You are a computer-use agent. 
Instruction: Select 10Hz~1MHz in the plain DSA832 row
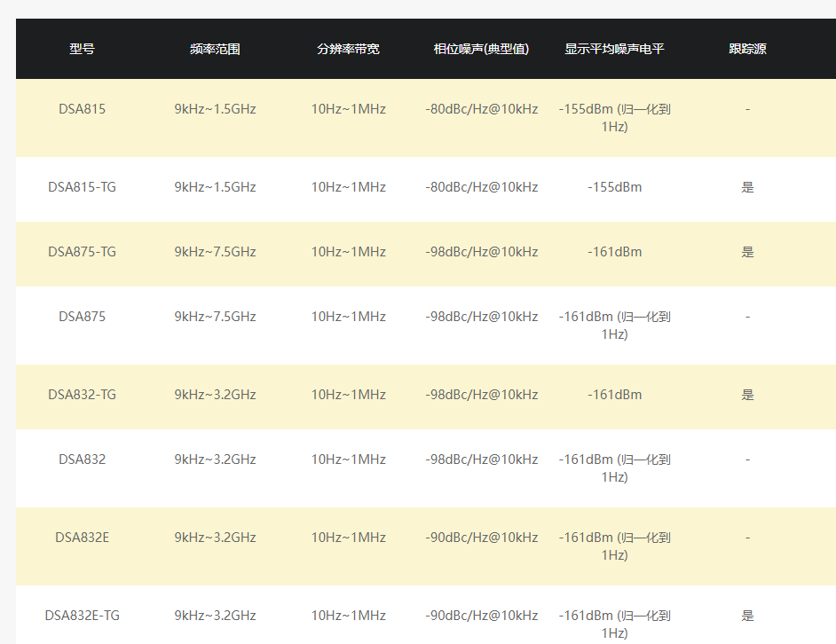point(348,459)
